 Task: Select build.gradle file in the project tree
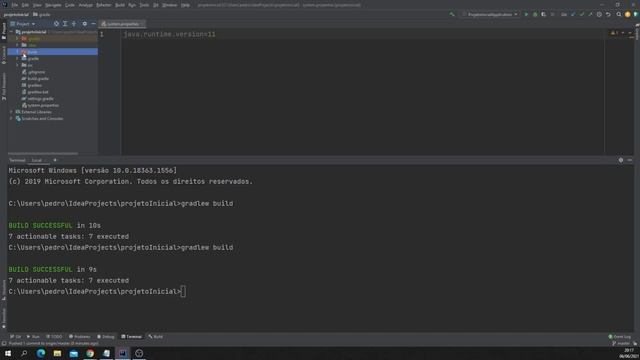click(38, 78)
